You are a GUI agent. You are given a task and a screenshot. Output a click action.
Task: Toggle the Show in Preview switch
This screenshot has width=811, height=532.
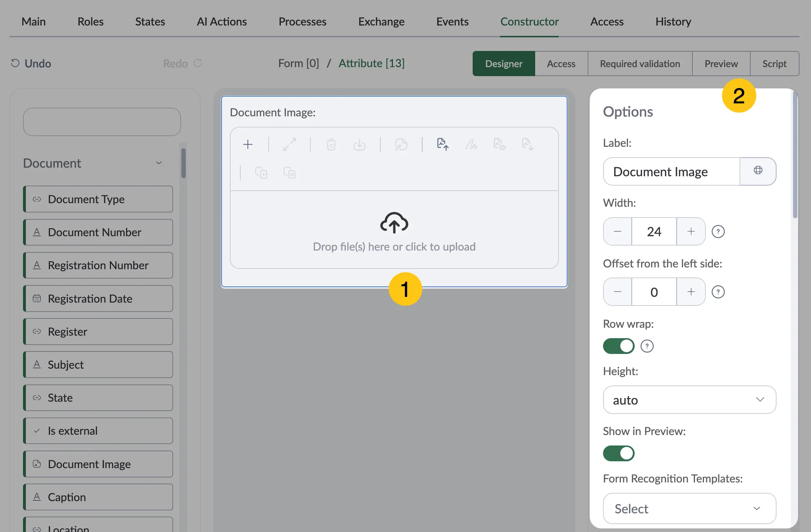coord(619,453)
